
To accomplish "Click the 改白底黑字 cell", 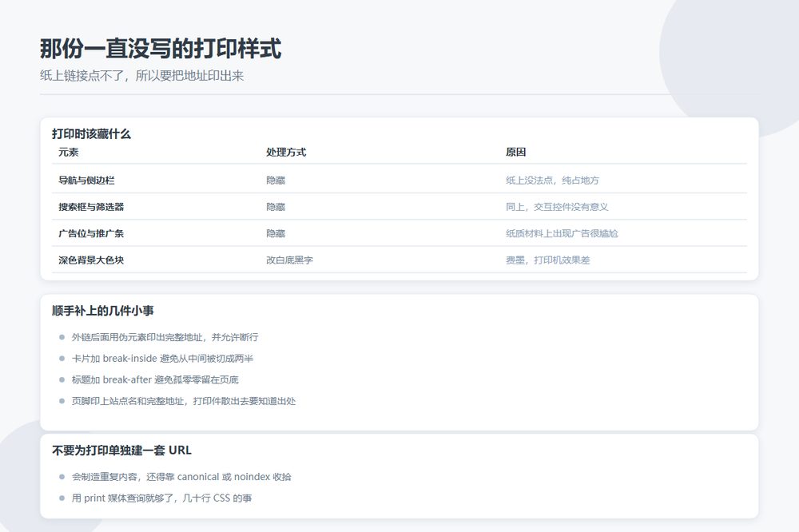I will pos(289,260).
